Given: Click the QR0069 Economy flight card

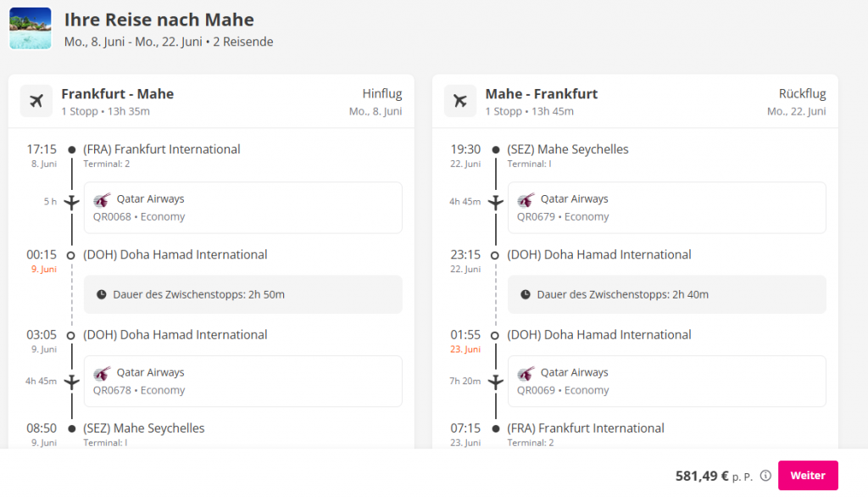Looking at the screenshot, I should point(666,381).
